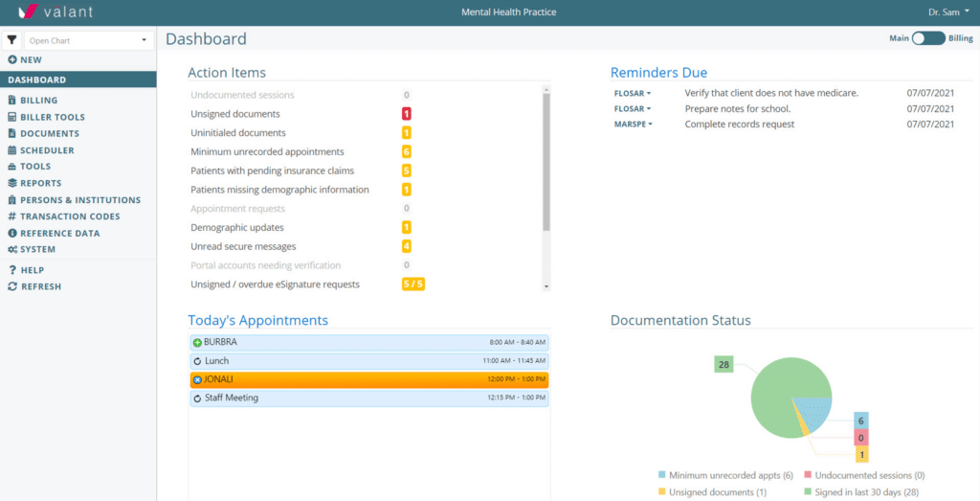Click the patients missing demographic badge
The image size is (980, 501).
(x=406, y=190)
